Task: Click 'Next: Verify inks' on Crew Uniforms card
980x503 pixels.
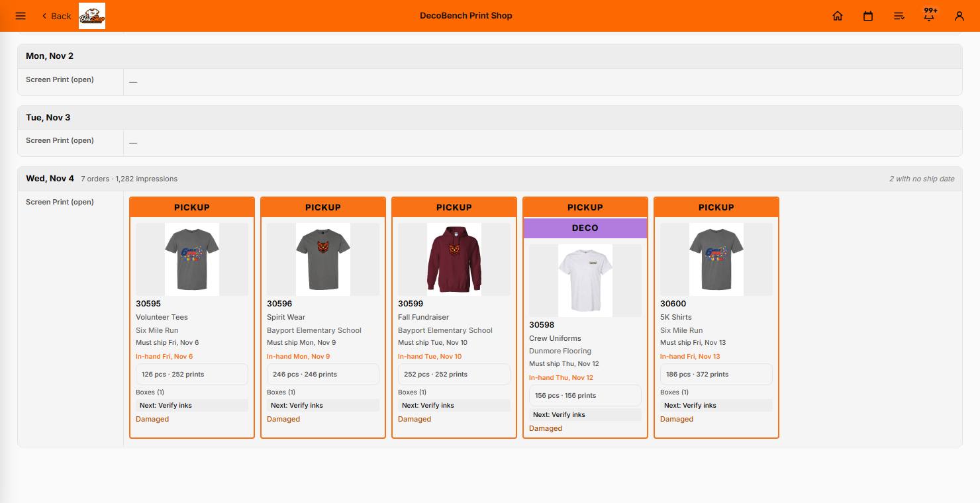Action: (585, 415)
